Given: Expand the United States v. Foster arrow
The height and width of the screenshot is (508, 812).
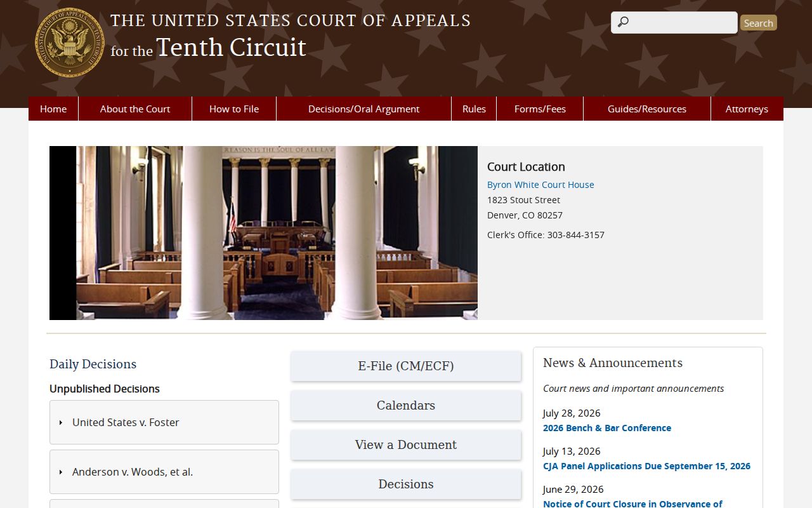Looking at the screenshot, I should click(61, 422).
